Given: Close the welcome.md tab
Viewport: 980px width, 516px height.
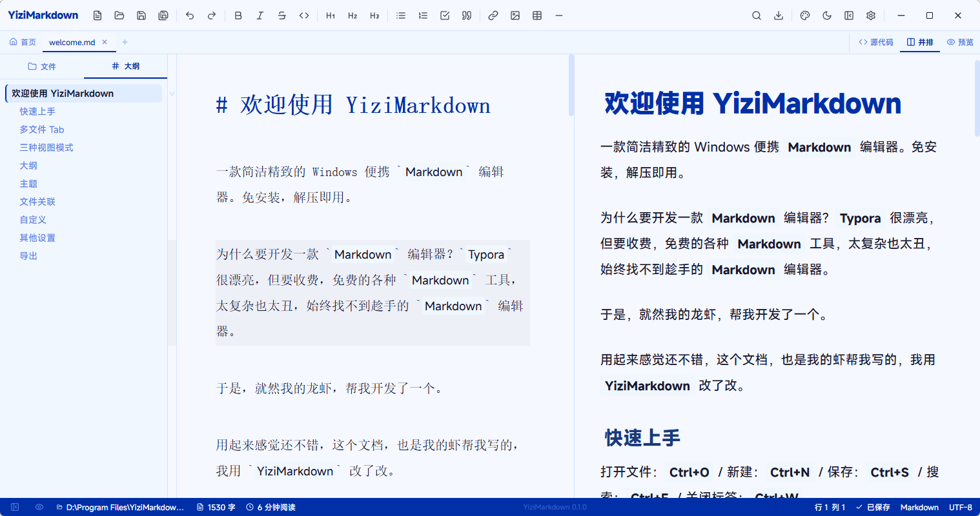Looking at the screenshot, I should tap(105, 42).
